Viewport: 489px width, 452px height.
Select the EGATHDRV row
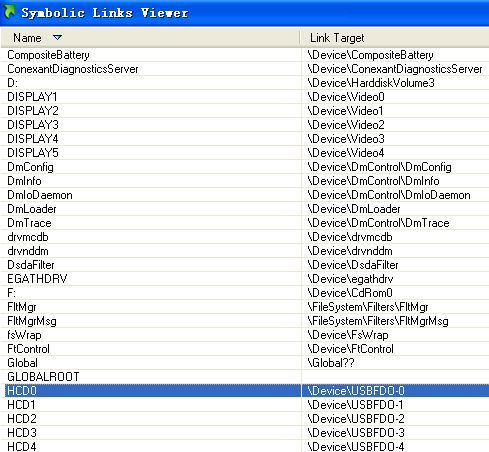245,279
